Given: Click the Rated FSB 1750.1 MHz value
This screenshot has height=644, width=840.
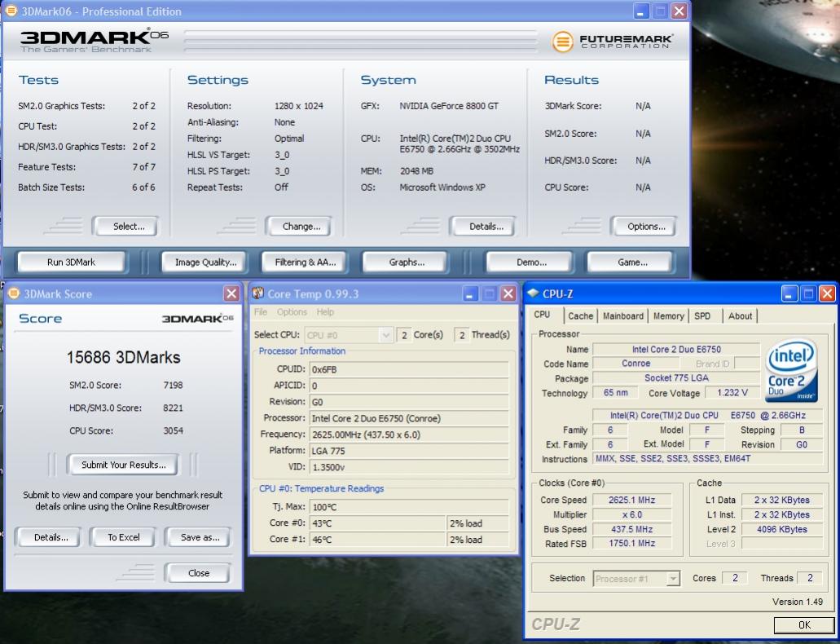Looking at the screenshot, I should pos(631,543).
